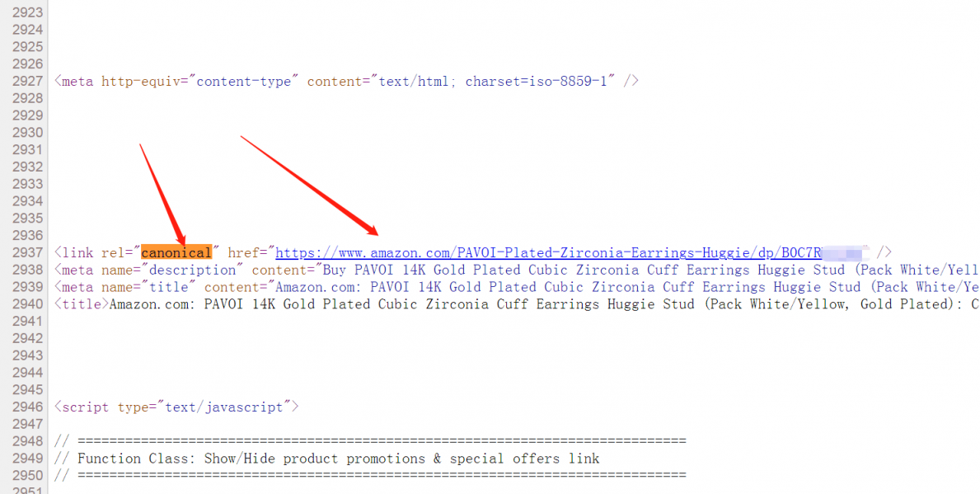The image size is (980, 494).
Task: Click the comment separator on line 2950
Action: pos(371,476)
